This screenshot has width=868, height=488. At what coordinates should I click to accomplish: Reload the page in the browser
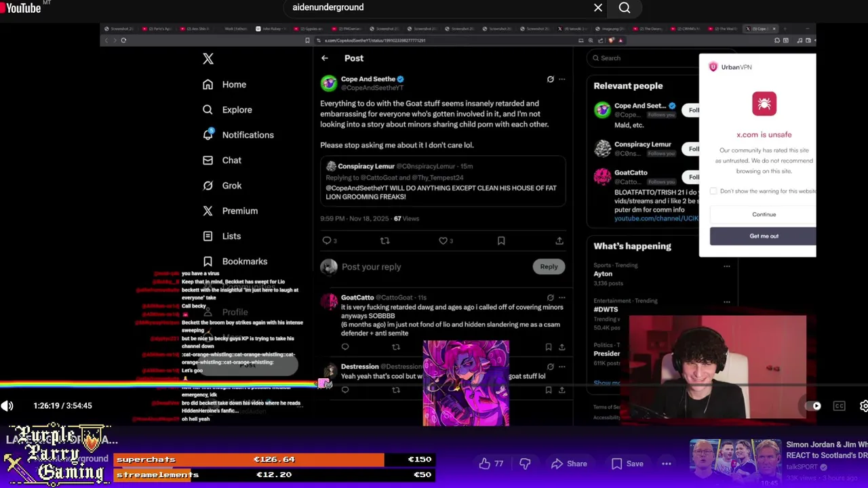coord(123,40)
